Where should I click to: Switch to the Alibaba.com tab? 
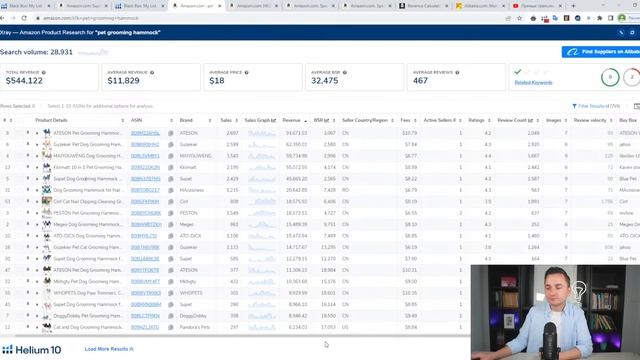click(480, 6)
